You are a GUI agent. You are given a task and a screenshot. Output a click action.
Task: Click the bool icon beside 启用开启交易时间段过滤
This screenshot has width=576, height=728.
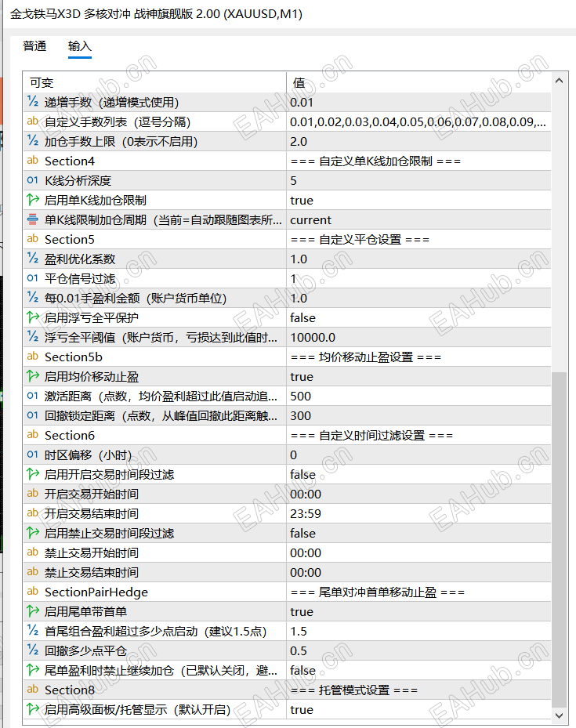32,474
